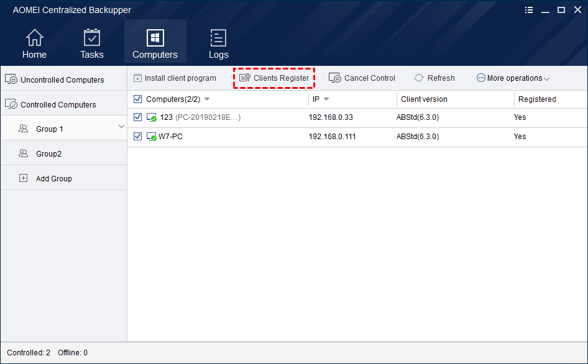Click the 123 (PC-20190218E...) computer name

click(x=200, y=117)
